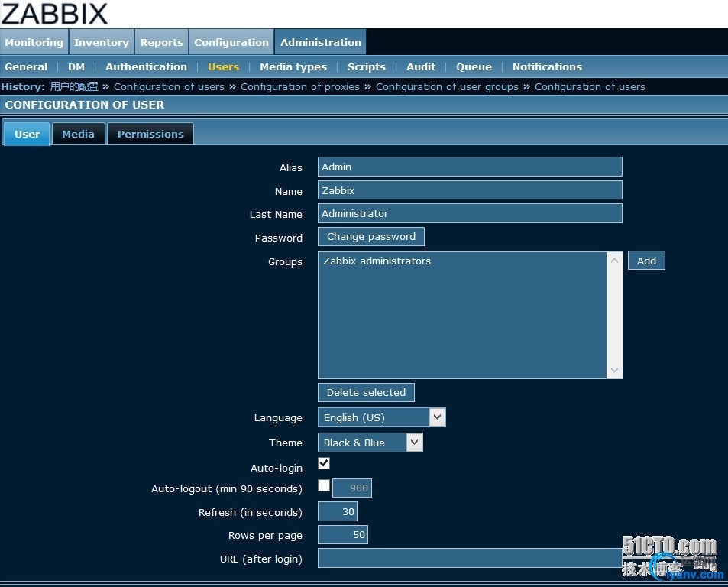The height and width of the screenshot is (587, 728).
Task: Open the Language dropdown
Action: coord(382,417)
